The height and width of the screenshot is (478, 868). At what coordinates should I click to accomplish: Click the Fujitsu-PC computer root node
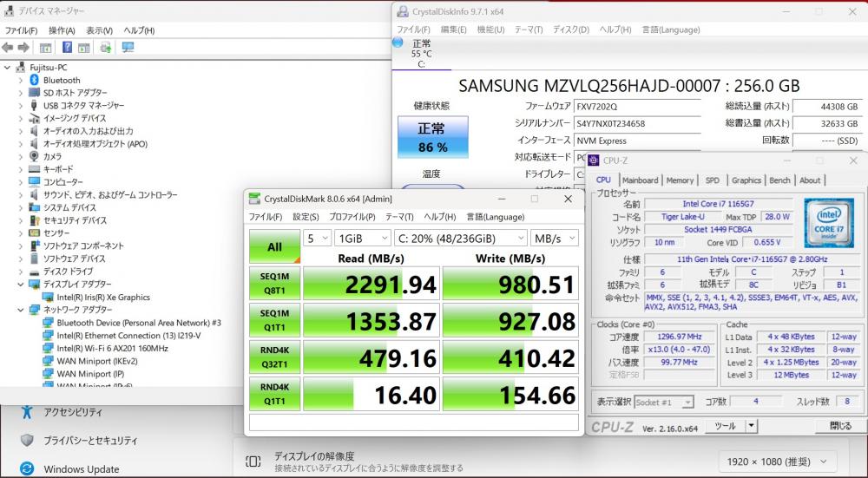48,68
